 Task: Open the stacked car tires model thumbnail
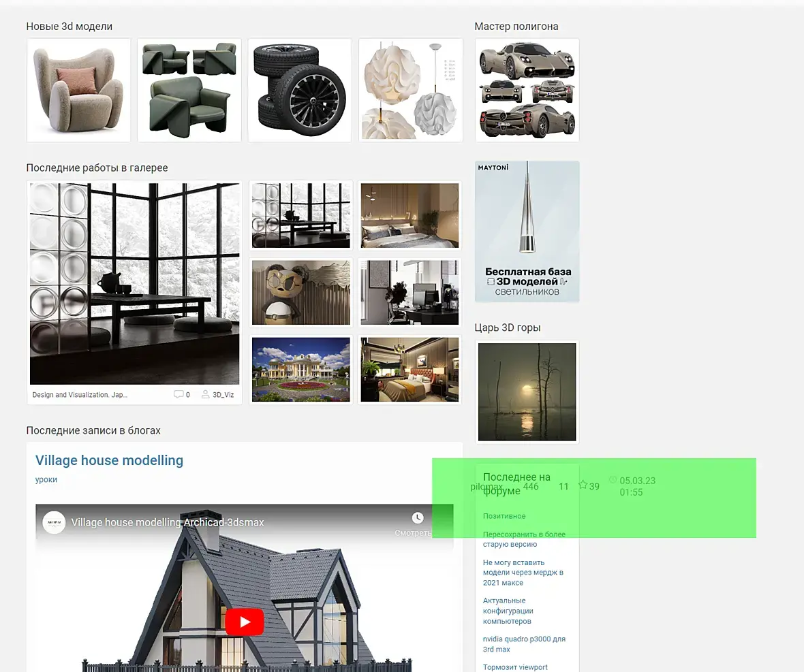tap(300, 90)
